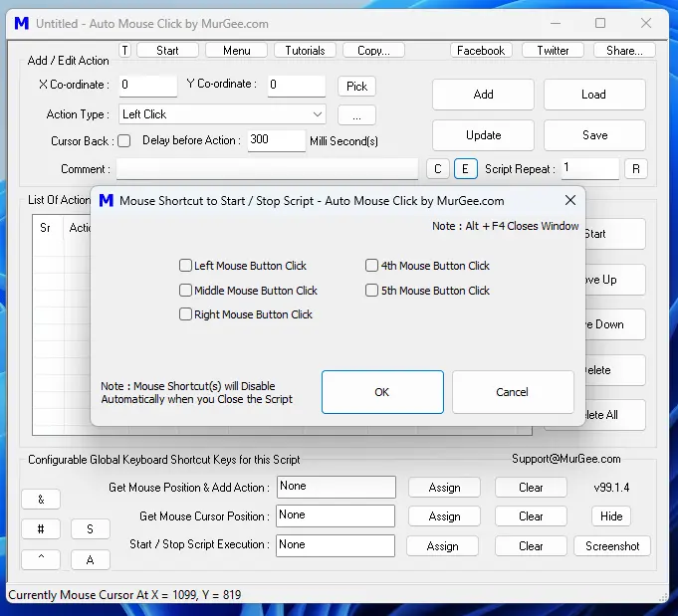Click the v99.1.4 version text
Image resolution: width=678 pixels, height=616 pixels.
pos(611,488)
